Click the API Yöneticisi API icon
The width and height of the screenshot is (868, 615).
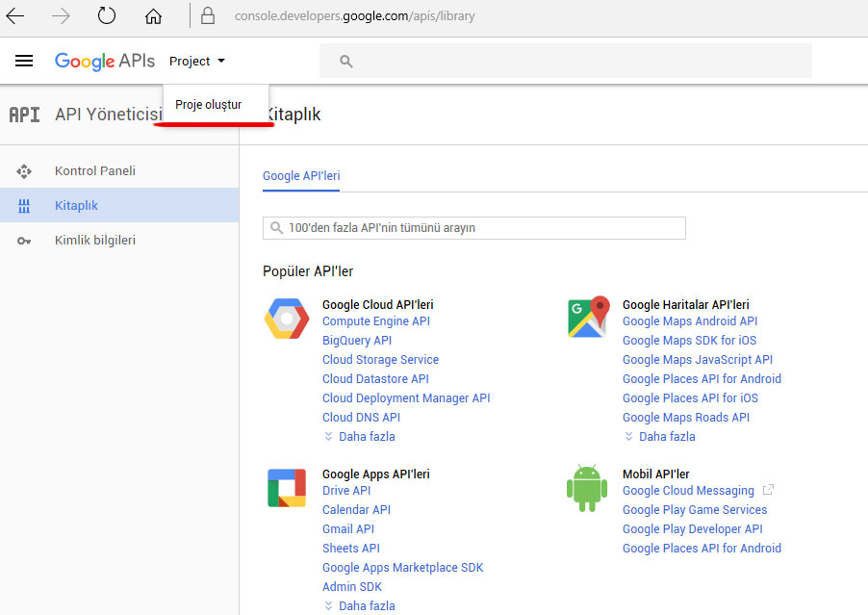coord(24,115)
